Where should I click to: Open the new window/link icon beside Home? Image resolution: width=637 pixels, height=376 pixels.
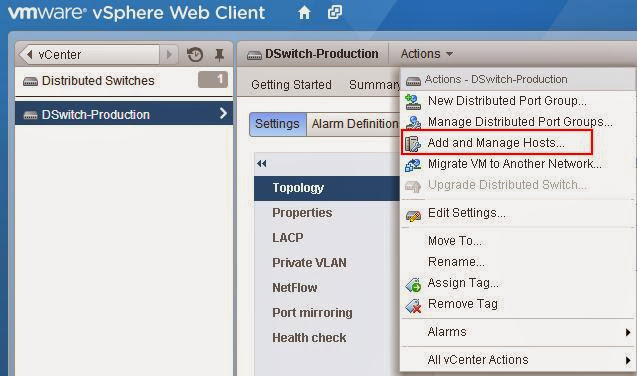335,12
